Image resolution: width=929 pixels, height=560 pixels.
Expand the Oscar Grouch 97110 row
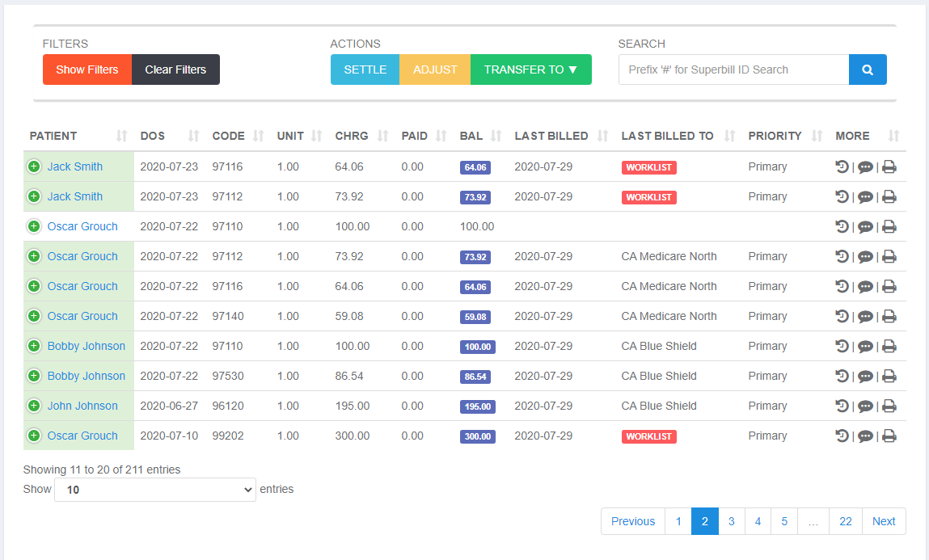pos(34,226)
